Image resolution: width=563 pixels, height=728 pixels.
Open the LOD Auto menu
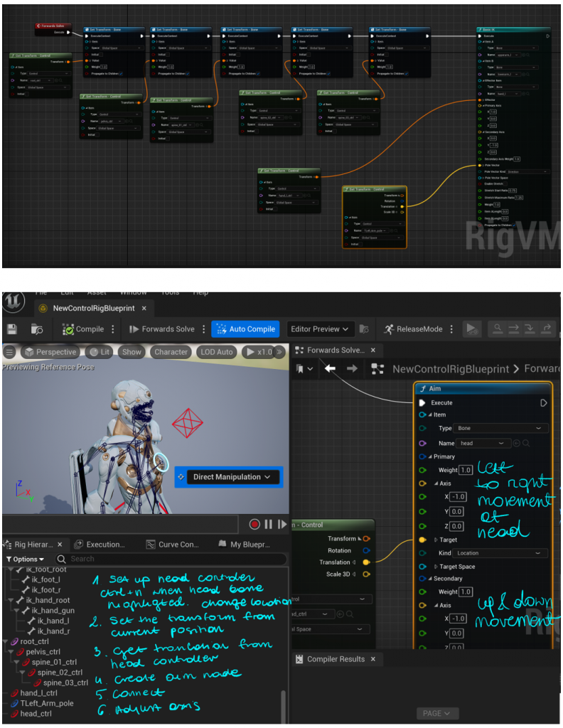(216, 352)
